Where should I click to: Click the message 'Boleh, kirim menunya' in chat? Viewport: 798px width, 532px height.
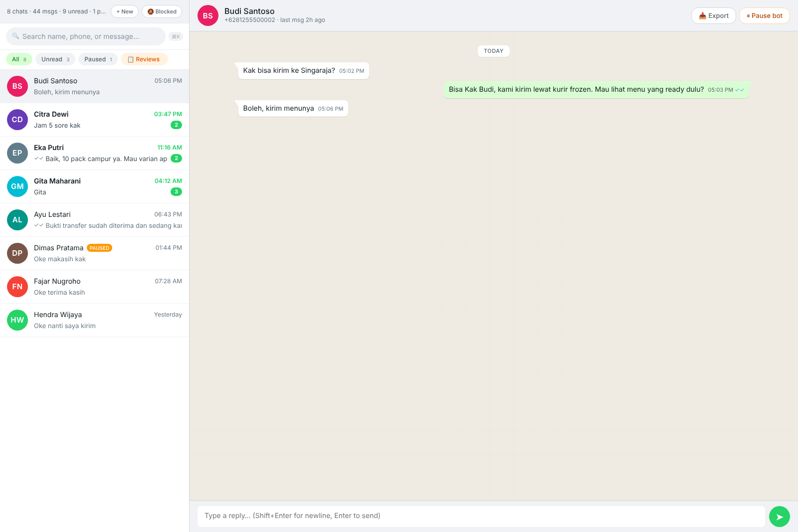(x=293, y=109)
